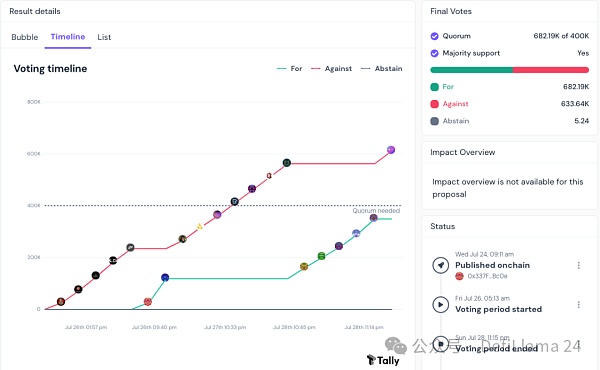
Task: Click the Tally logo
Action: click(x=383, y=360)
